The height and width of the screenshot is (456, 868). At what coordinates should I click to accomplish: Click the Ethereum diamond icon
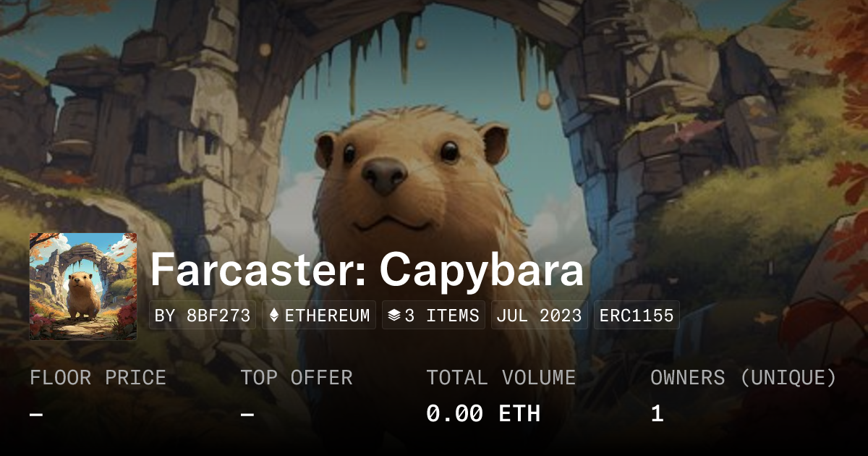[274, 316]
